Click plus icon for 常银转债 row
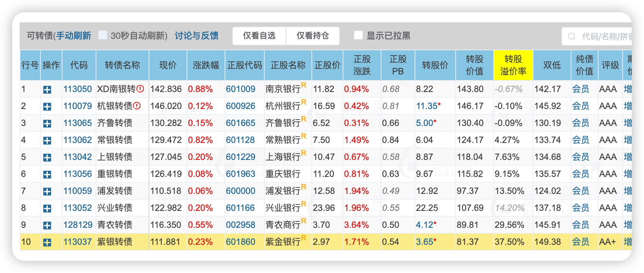This screenshot has height=273, width=644. click(x=47, y=141)
